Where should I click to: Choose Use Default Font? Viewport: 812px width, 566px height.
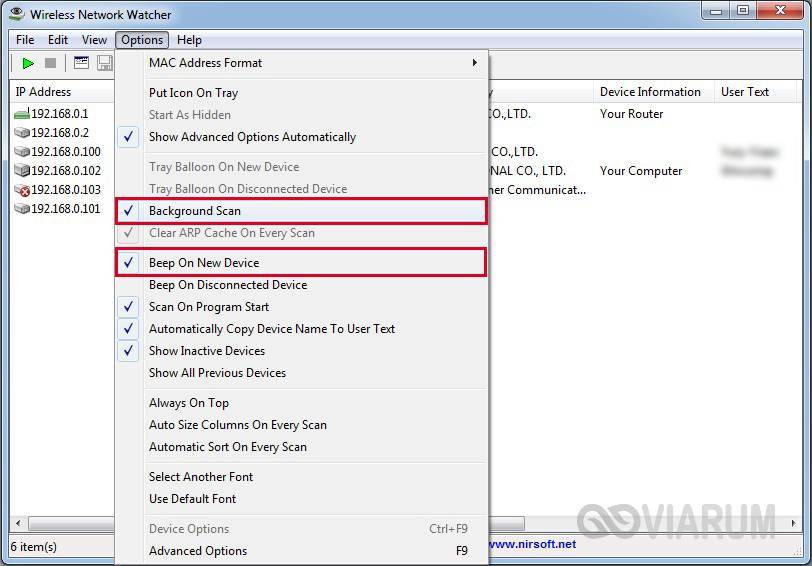click(x=301, y=499)
